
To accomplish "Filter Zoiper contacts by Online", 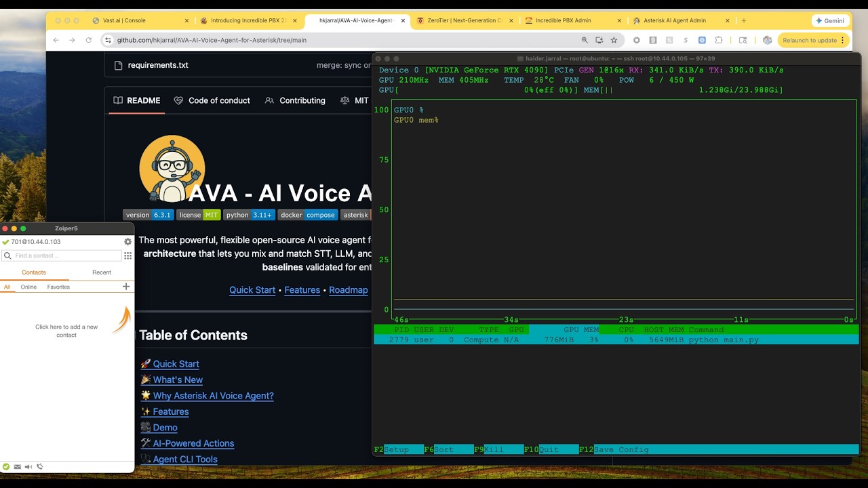I will pos(28,287).
